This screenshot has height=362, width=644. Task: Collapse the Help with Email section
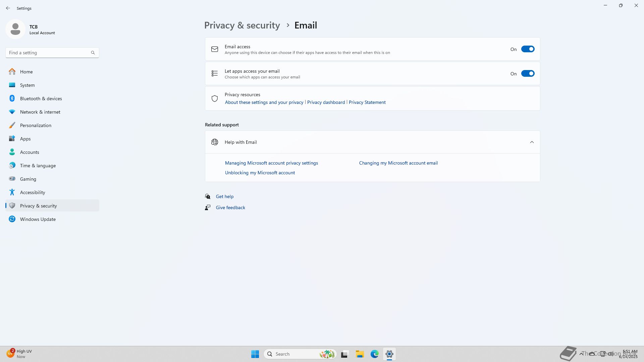pyautogui.click(x=532, y=142)
